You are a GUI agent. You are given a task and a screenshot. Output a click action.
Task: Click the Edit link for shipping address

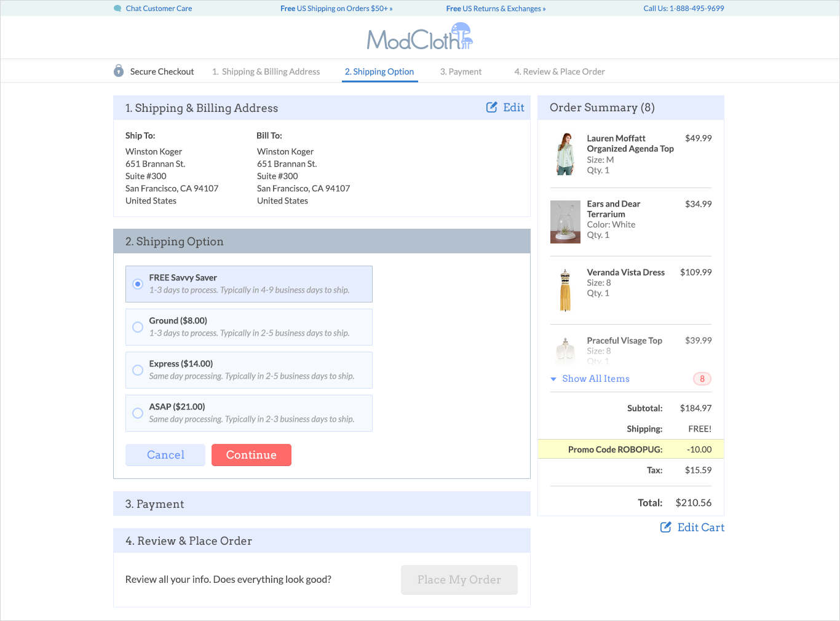tap(513, 108)
